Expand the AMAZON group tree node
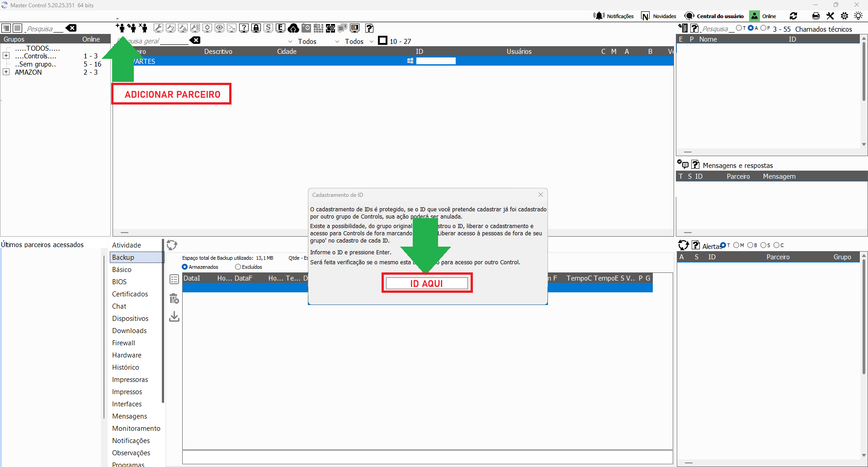Screen dimensions: 868x467 [6, 72]
